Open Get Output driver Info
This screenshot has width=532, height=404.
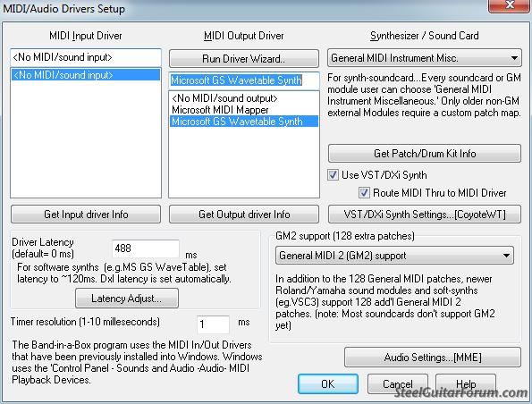click(x=244, y=214)
